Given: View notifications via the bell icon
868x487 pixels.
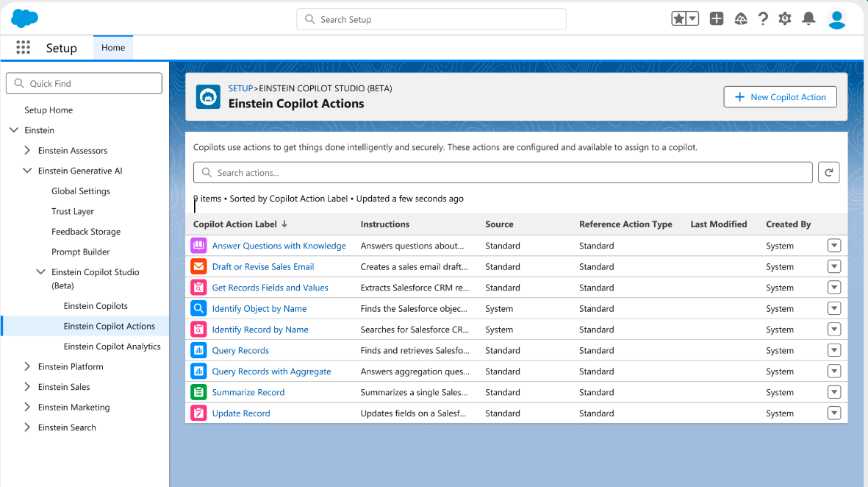Looking at the screenshot, I should pyautogui.click(x=809, y=18).
